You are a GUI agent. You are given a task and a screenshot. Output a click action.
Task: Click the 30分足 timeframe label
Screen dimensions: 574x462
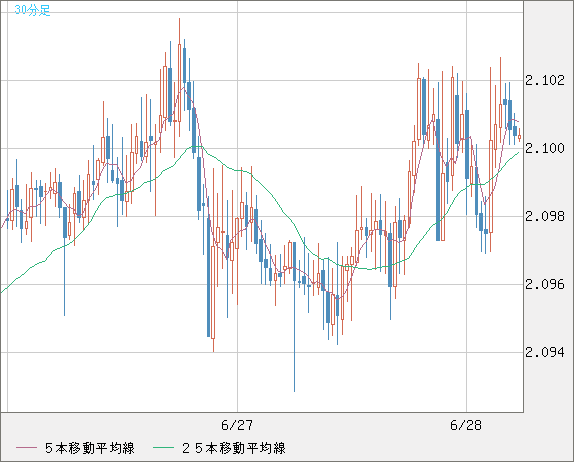(x=32, y=10)
